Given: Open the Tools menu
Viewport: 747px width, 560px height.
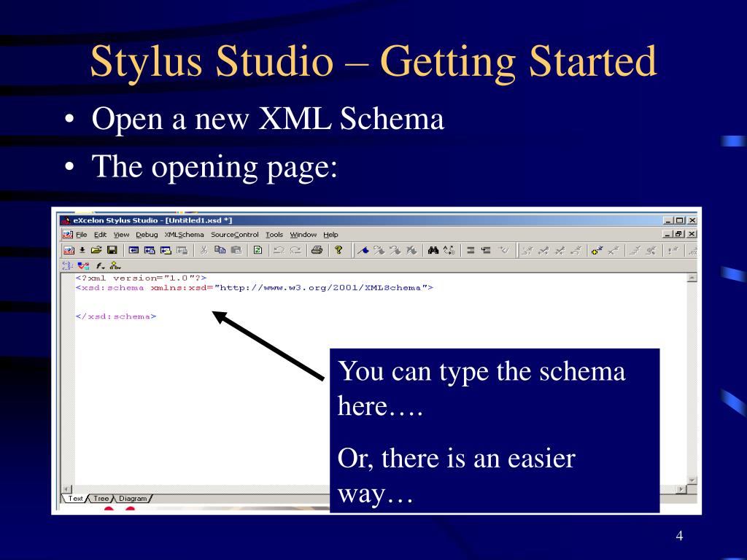Looking at the screenshot, I should pyautogui.click(x=274, y=235).
